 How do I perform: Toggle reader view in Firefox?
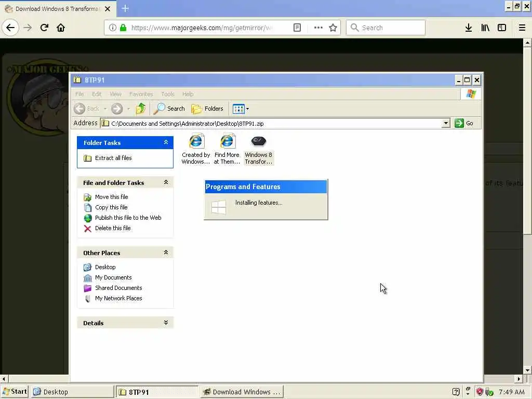click(297, 28)
